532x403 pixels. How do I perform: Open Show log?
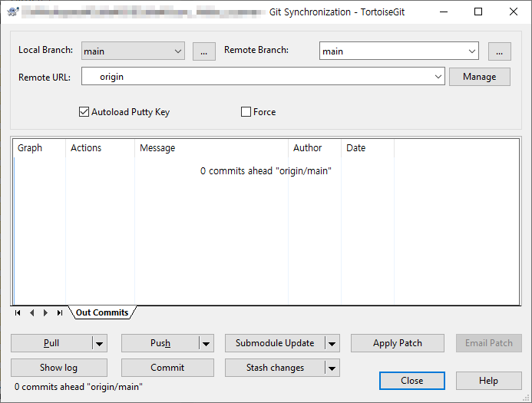pos(59,368)
